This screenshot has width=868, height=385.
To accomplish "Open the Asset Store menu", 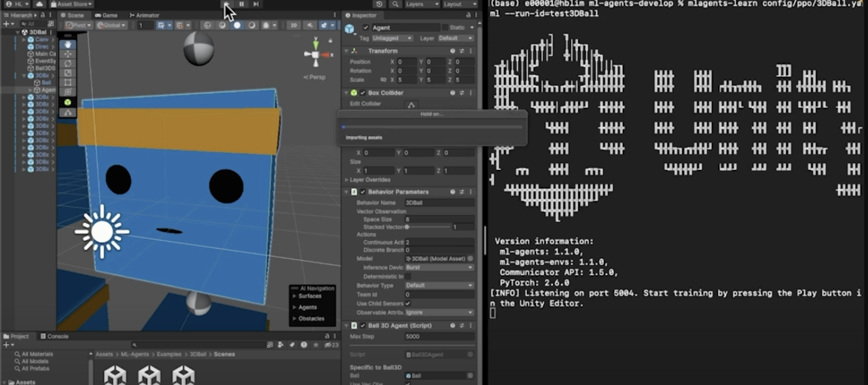I will click(x=71, y=4).
